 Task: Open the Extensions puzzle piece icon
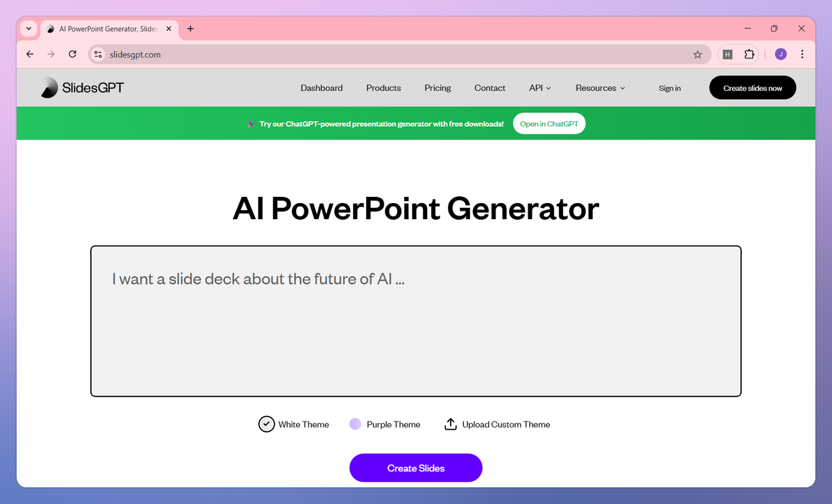coord(749,54)
